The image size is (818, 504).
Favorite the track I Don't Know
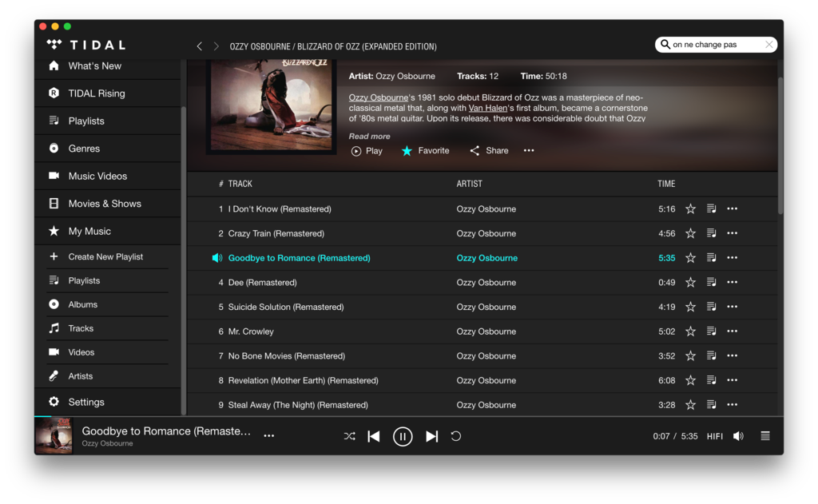pyautogui.click(x=690, y=209)
